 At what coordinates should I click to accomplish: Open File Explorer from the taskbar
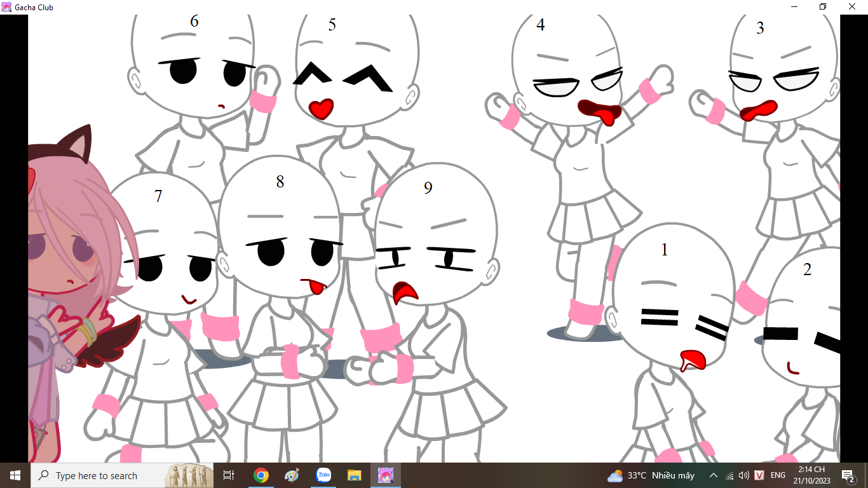tap(355, 475)
